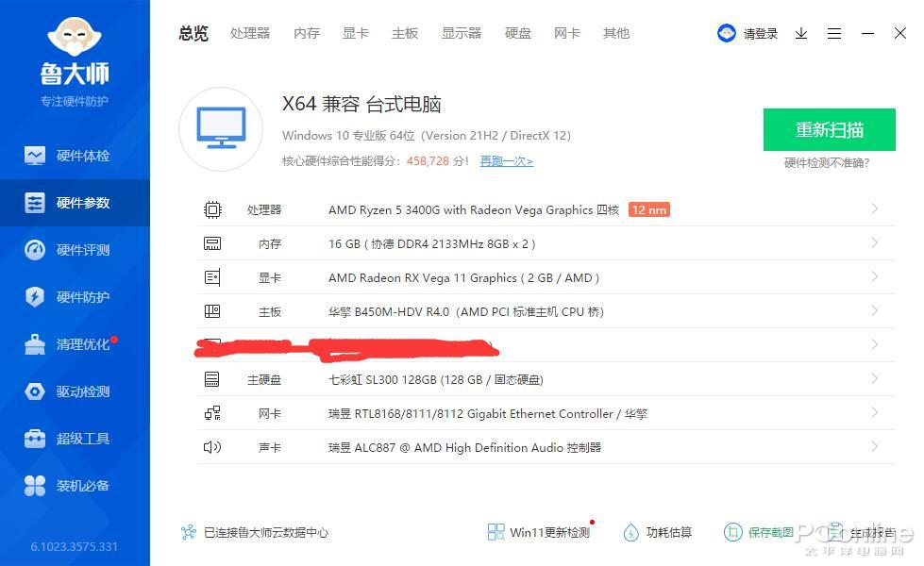Click the 声卡 speaker icon
The image size is (924, 566).
pyautogui.click(x=212, y=447)
